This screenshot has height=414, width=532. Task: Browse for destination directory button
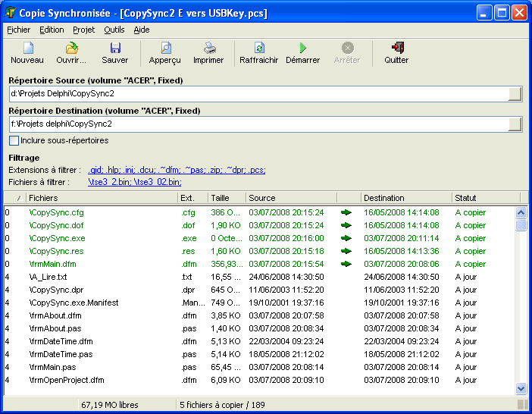(515, 124)
